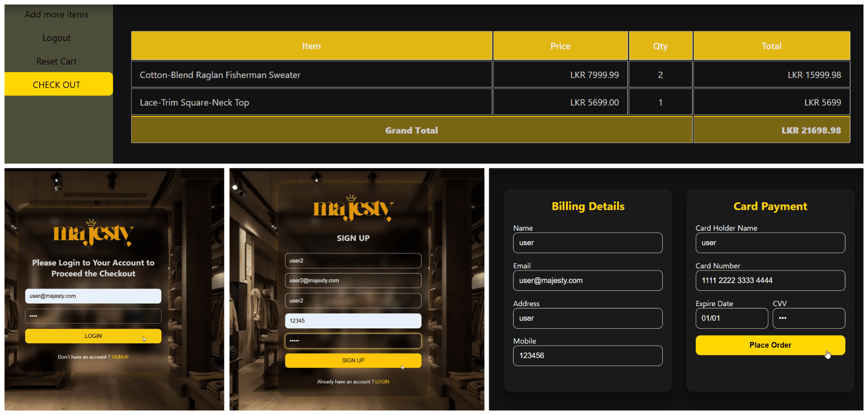Image resolution: width=868 pixels, height=415 pixels.
Task: Click the Item column header
Action: (x=311, y=46)
